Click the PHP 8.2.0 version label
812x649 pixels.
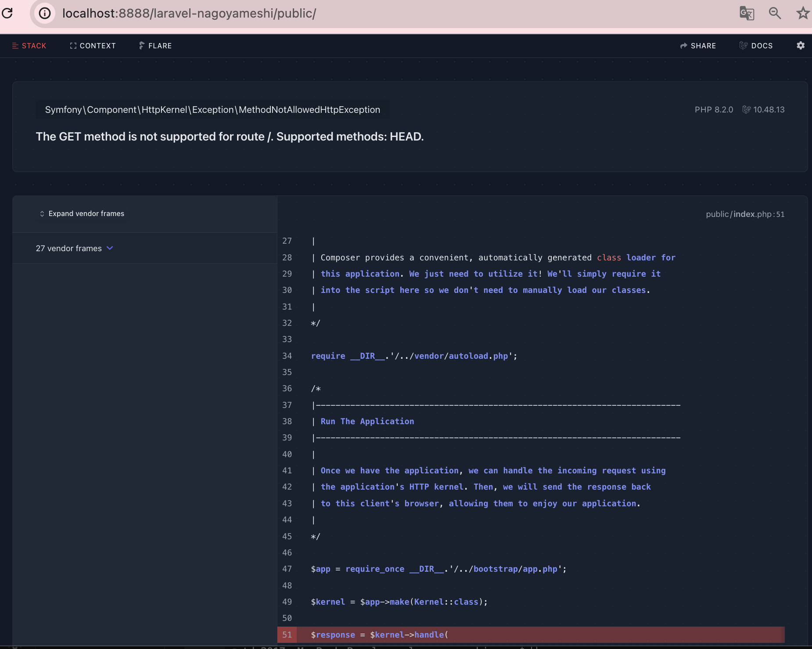tap(714, 110)
